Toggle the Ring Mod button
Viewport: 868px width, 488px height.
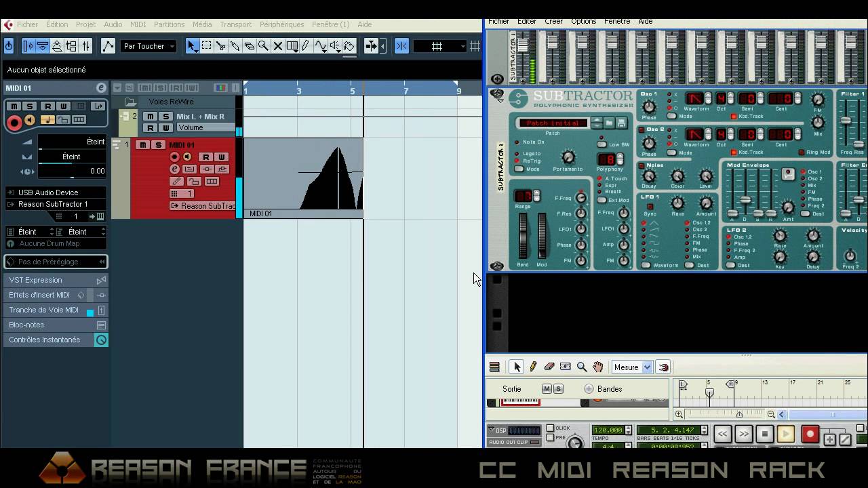point(801,152)
